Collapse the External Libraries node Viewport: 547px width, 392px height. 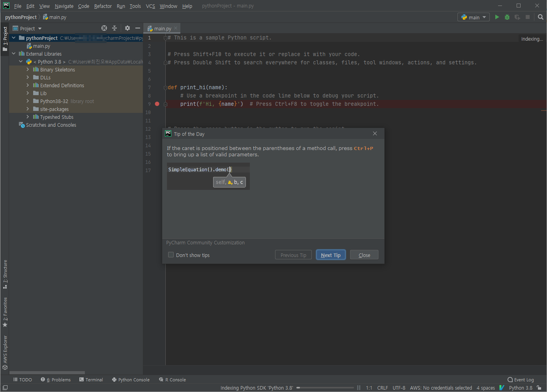[14, 54]
